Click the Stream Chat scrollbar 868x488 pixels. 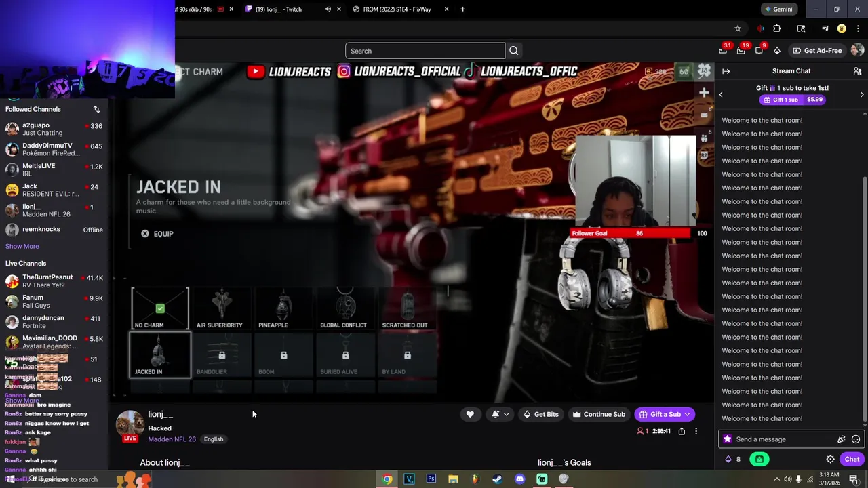(863, 298)
